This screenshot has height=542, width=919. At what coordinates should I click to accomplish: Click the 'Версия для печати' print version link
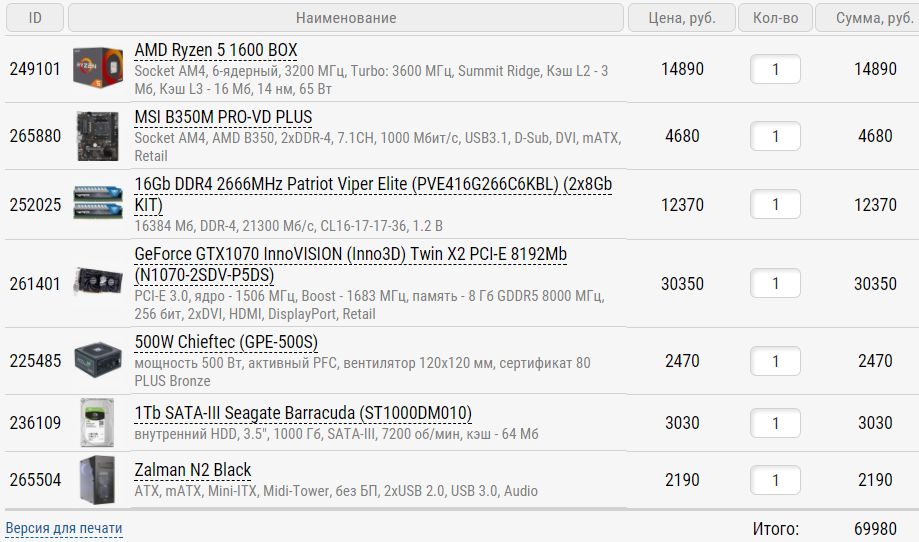point(64,528)
